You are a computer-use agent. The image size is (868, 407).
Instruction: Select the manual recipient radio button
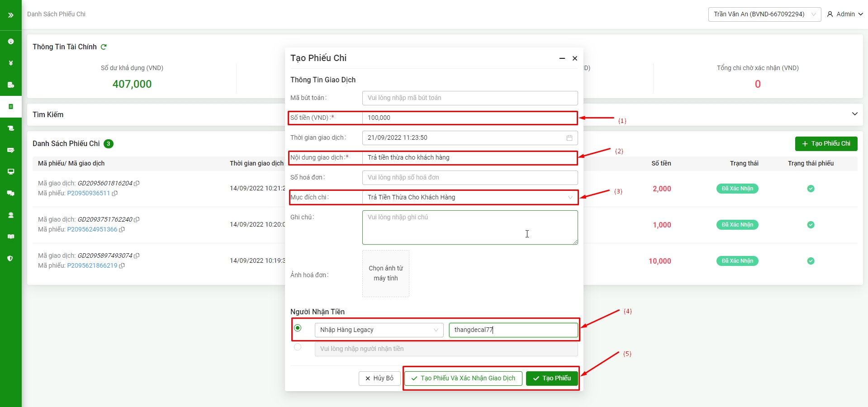(x=298, y=347)
